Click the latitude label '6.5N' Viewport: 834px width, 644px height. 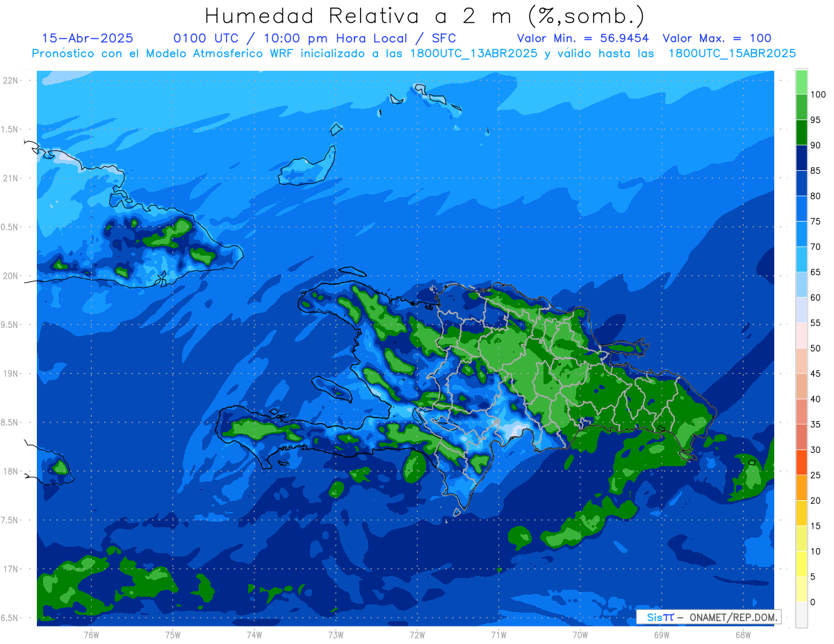click(10, 618)
